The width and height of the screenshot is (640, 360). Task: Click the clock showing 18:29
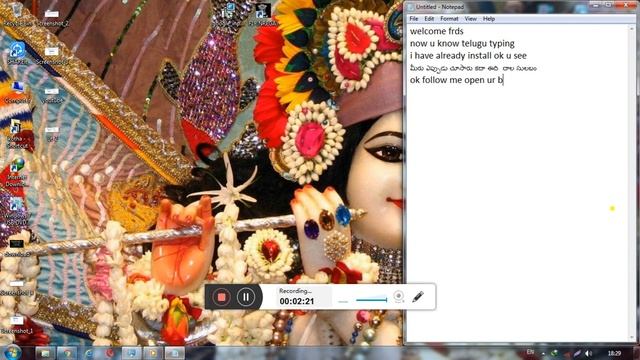(x=614, y=353)
